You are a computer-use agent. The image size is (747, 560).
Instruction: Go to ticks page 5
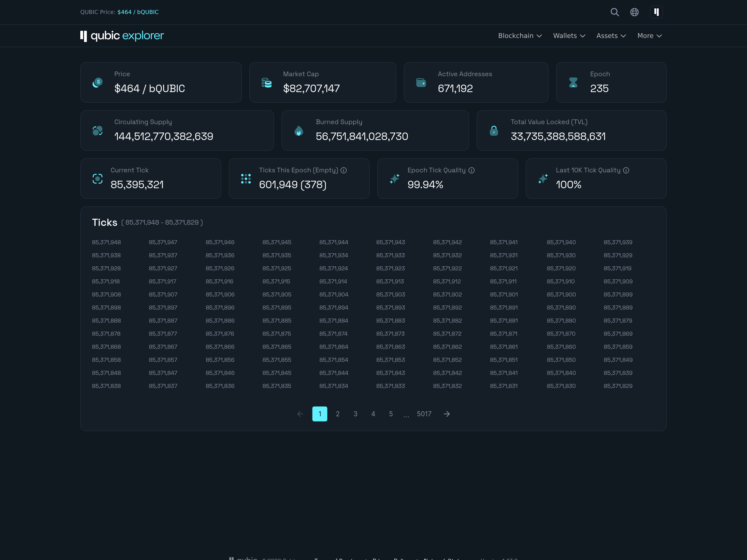point(391,414)
